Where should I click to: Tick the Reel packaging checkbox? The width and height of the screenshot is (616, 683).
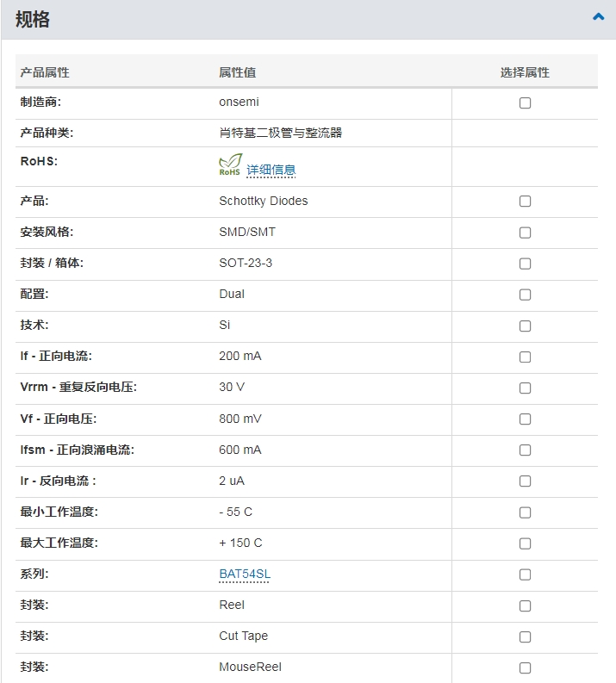click(525, 605)
